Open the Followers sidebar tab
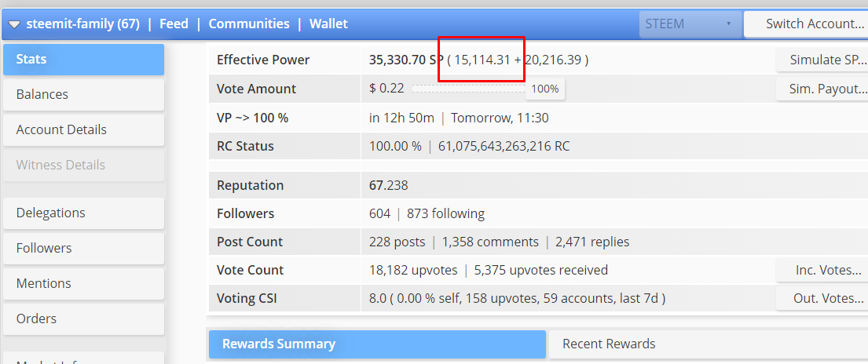Viewport: 868px width, 364px height. [83, 249]
